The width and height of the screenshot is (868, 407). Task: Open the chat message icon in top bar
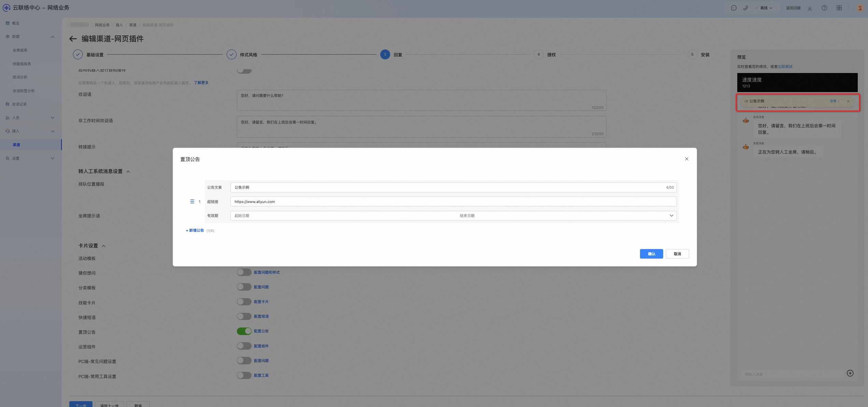pos(734,8)
